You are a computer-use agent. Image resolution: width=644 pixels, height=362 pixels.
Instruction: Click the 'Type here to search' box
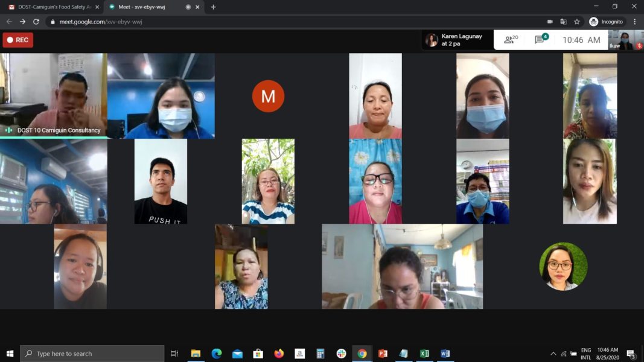92,354
